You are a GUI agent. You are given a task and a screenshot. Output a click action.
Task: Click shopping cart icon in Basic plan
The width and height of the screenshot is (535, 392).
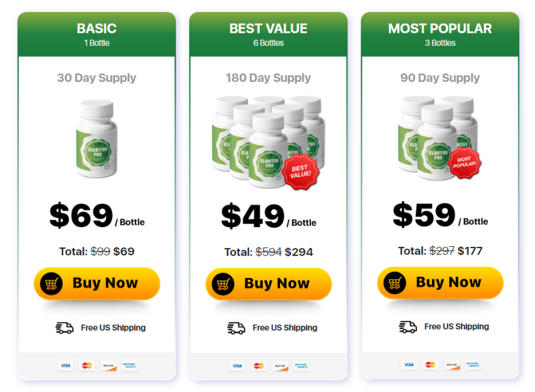pyautogui.click(x=51, y=283)
